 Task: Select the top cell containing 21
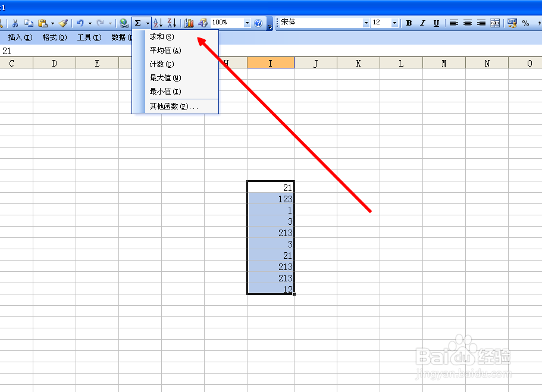[x=271, y=187]
